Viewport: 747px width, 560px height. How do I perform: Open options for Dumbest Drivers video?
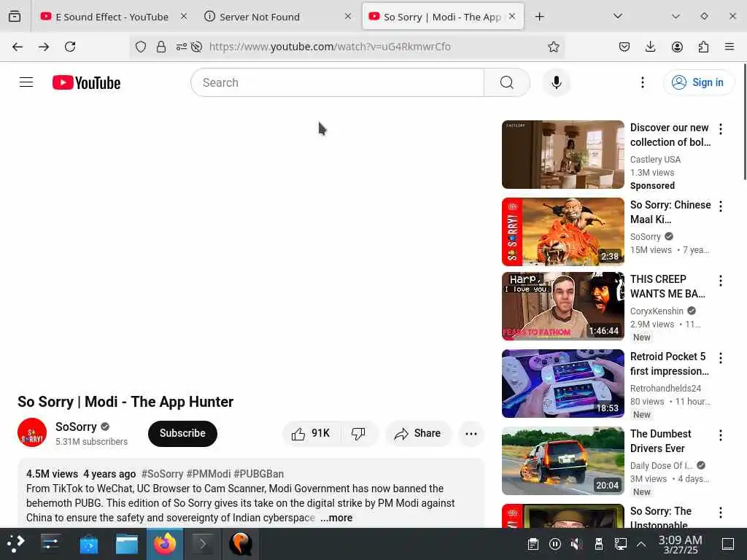[x=720, y=435]
